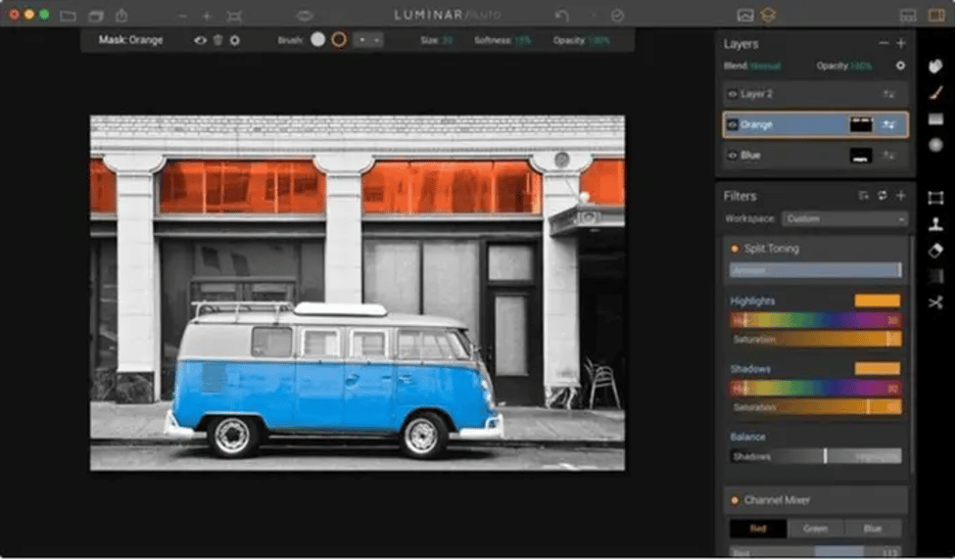The height and width of the screenshot is (560, 957).
Task: Open brush Size value control
Action: pos(447,40)
